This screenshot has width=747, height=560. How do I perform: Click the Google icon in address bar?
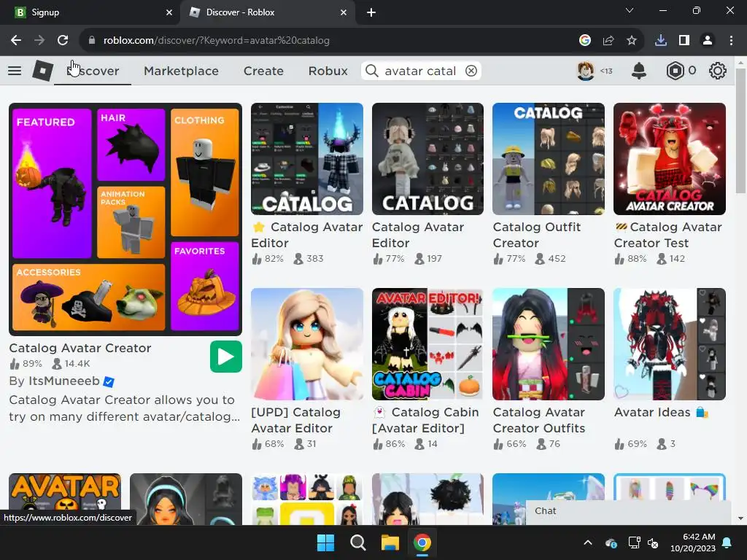pos(585,41)
